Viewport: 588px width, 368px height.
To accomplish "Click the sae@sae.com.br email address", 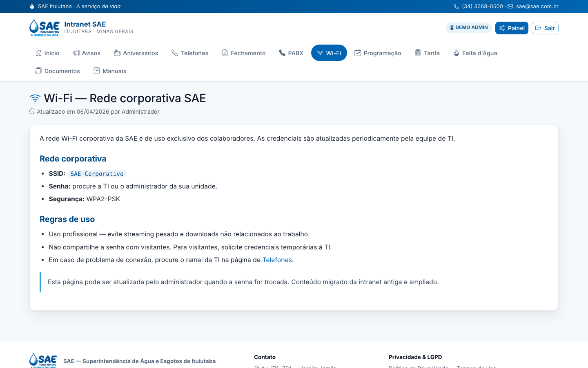I will click(x=537, y=6).
